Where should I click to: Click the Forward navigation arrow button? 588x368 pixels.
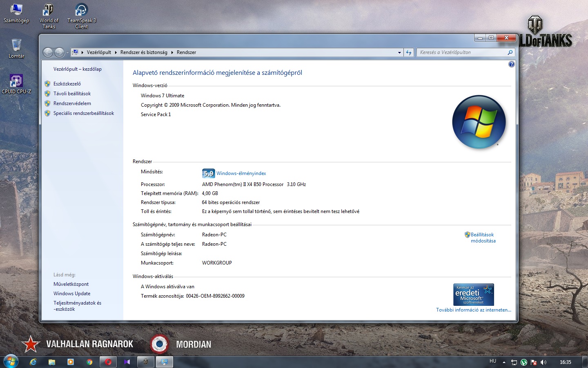pyautogui.click(x=59, y=52)
